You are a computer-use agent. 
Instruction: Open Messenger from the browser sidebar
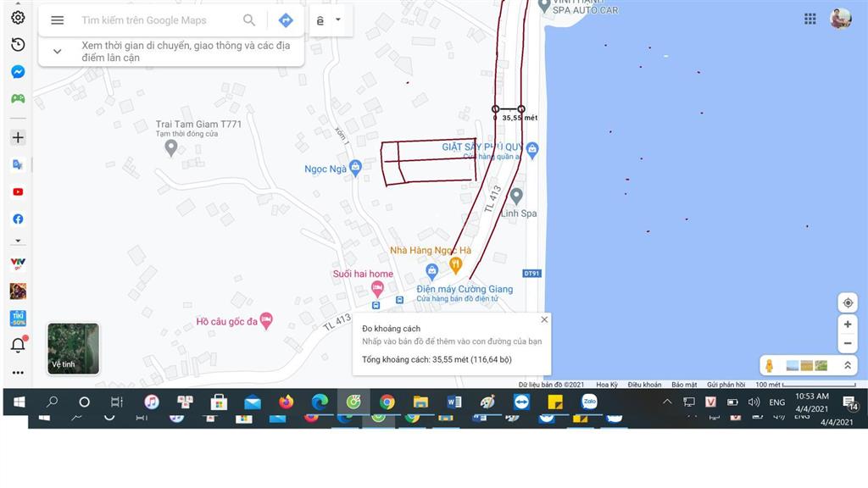pos(18,72)
